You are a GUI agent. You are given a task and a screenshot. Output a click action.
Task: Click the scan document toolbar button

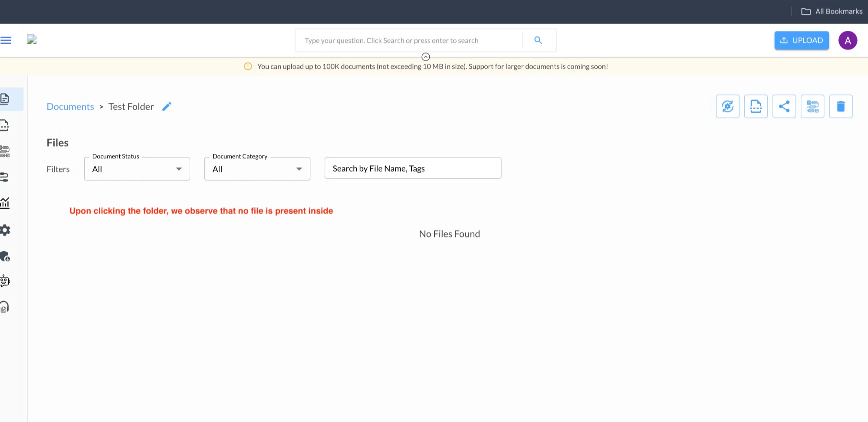click(x=756, y=106)
